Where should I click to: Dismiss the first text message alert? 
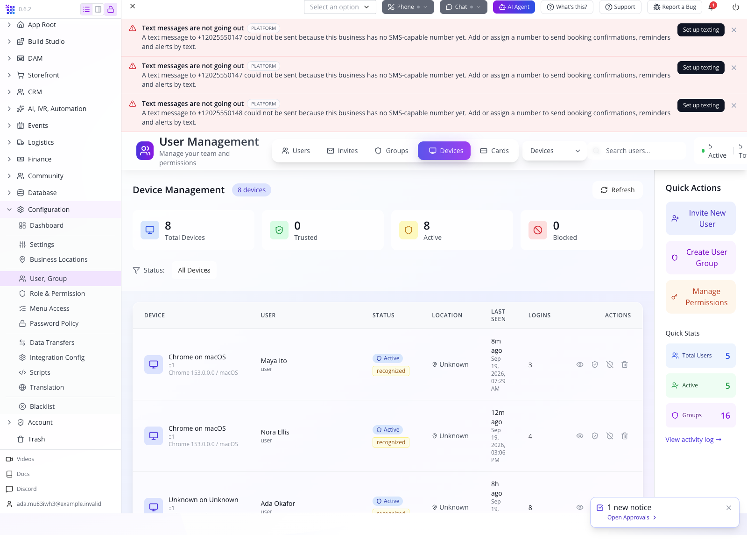[734, 30]
